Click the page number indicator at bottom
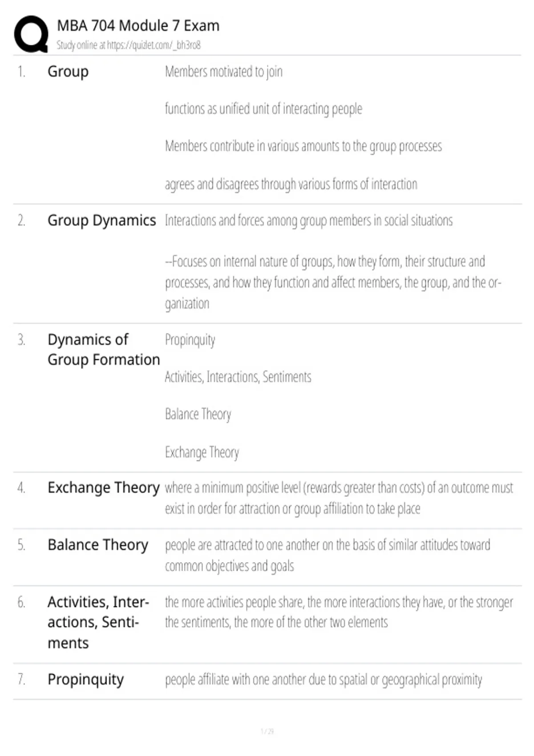The width and height of the screenshot is (534, 756). tap(267, 731)
